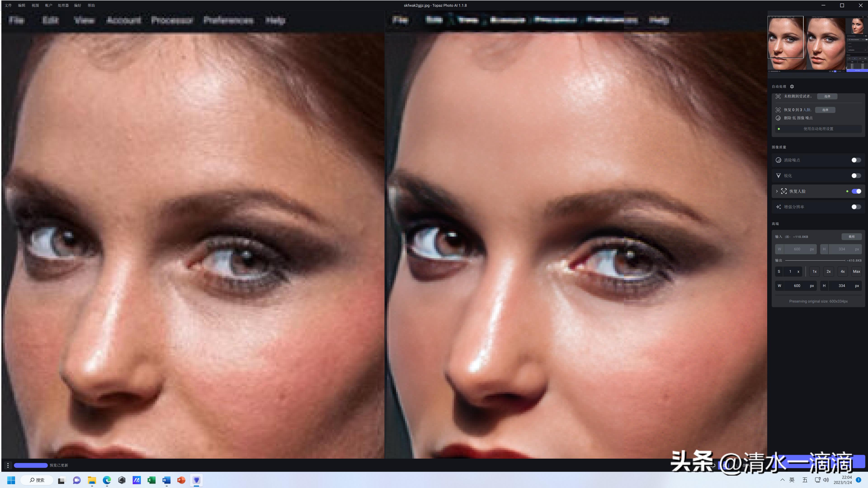Image resolution: width=868 pixels, height=488 pixels.
Task: Switch on the 增强分辨率 toggle
Action: click(x=856, y=207)
